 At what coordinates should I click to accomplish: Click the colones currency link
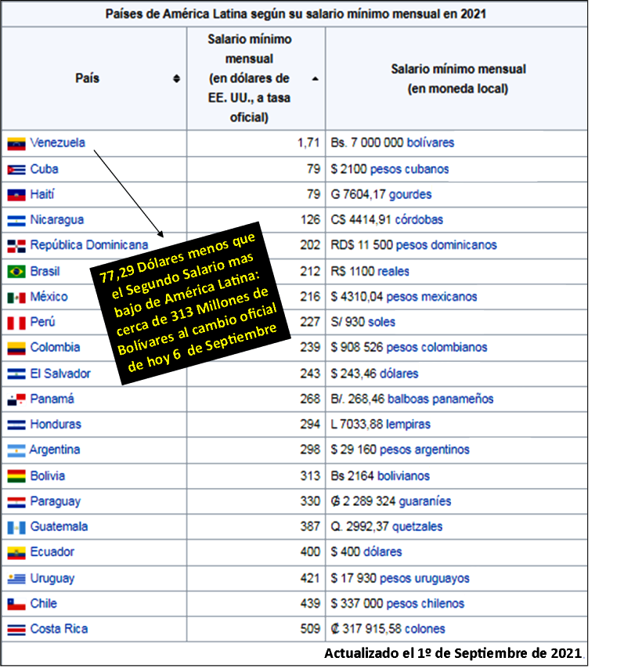[424, 629]
